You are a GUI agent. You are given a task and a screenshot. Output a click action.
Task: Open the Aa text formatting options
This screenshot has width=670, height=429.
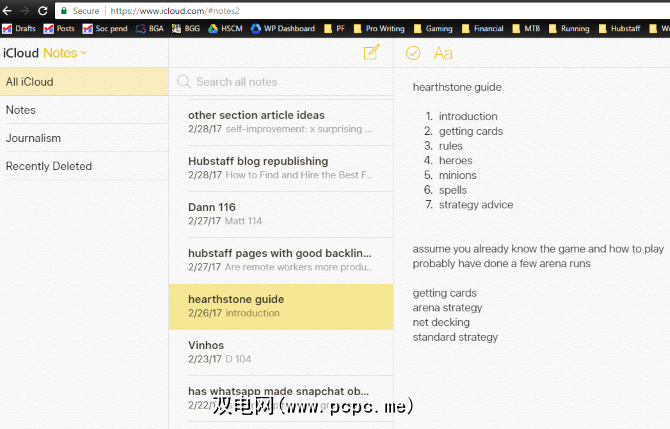(443, 53)
